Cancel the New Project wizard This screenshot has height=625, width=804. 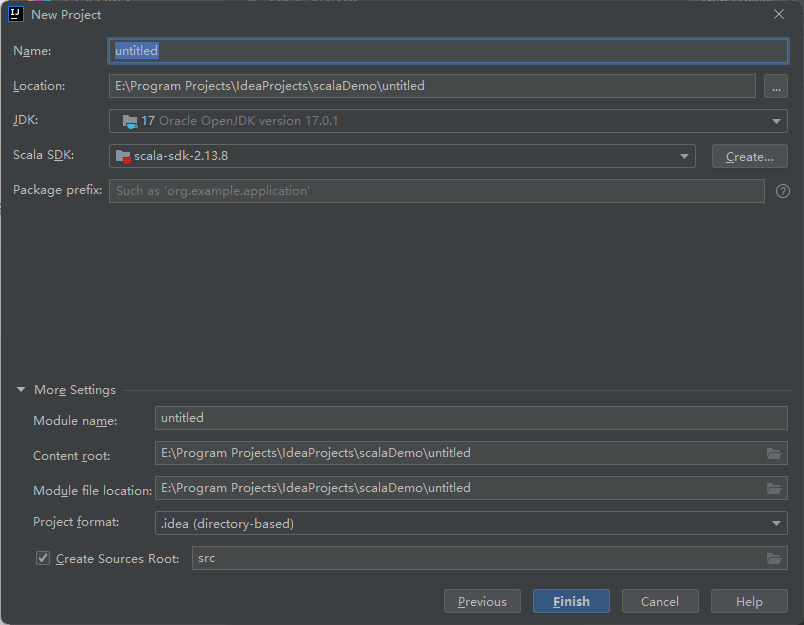pos(660,601)
